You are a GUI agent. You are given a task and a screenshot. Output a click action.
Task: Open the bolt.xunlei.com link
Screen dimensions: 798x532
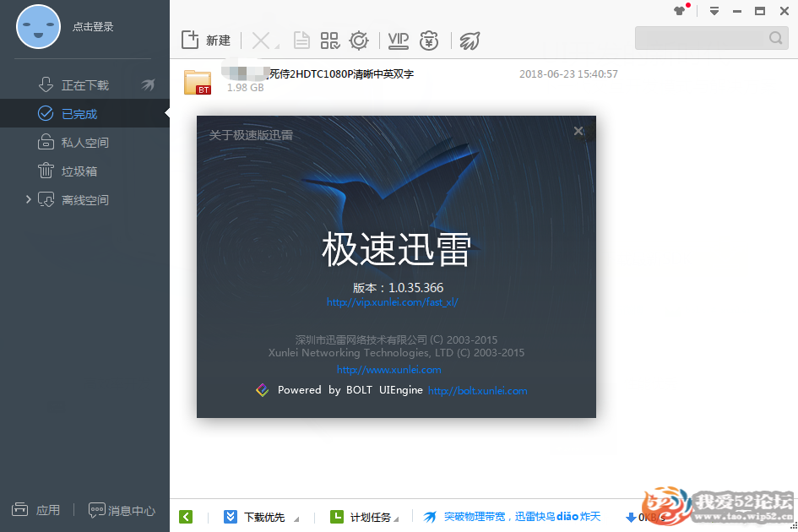(477, 390)
